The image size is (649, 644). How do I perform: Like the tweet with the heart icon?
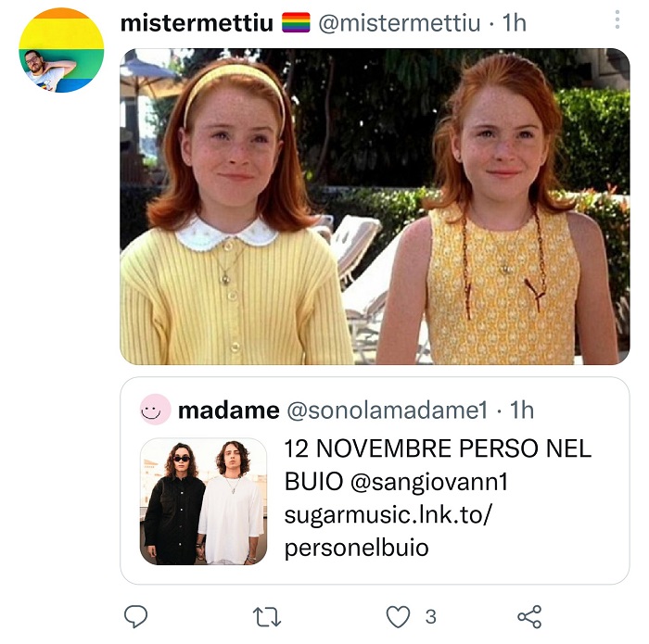pyautogui.click(x=398, y=616)
